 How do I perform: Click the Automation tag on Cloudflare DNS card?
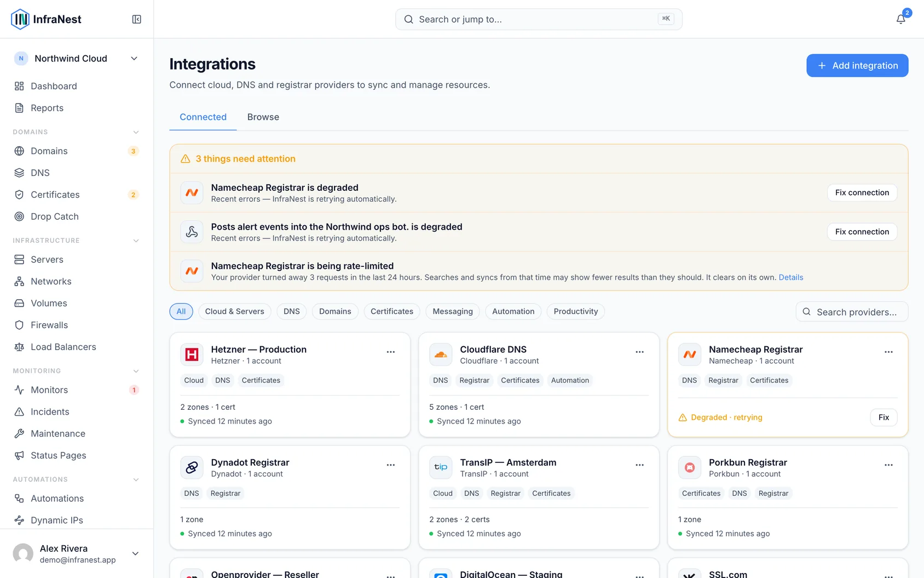pyautogui.click(x=570, y=380)
